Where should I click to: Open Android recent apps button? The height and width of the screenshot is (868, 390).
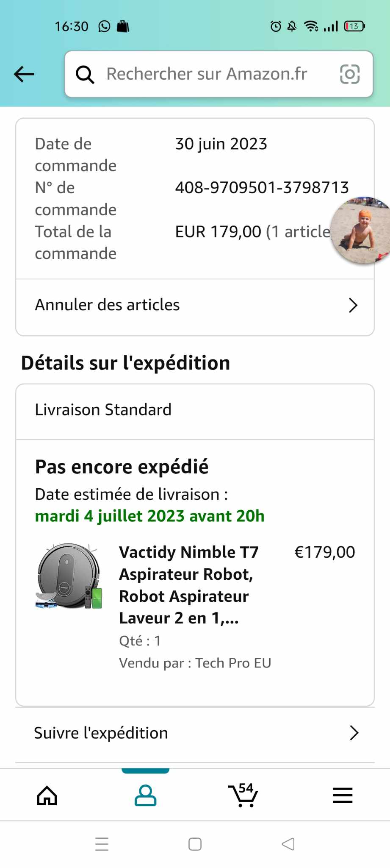102,844
